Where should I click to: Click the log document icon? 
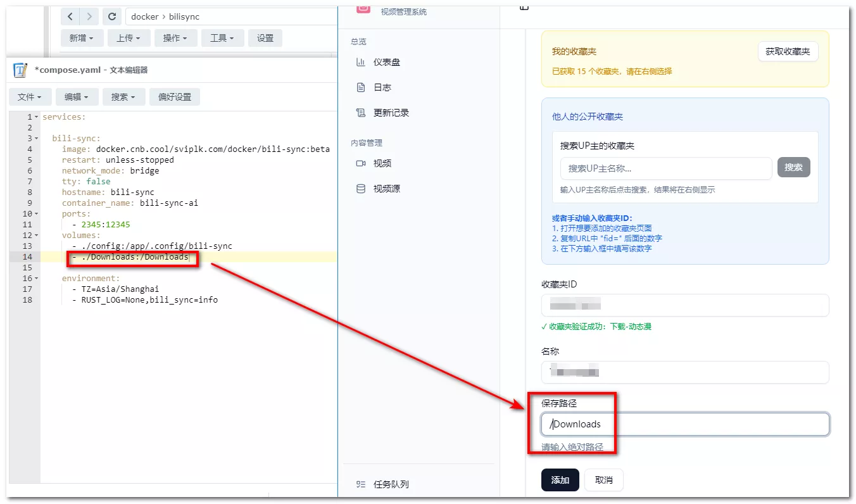(361, 87)
